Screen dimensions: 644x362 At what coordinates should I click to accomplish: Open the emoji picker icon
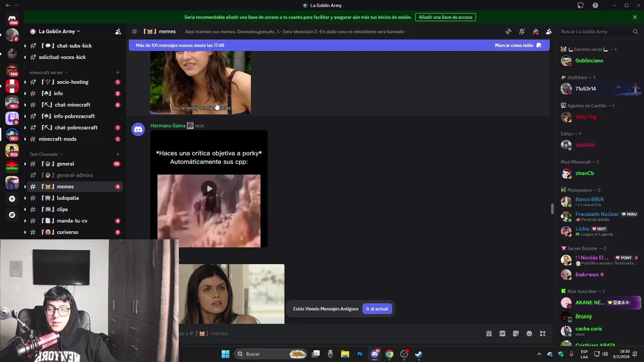529,333
